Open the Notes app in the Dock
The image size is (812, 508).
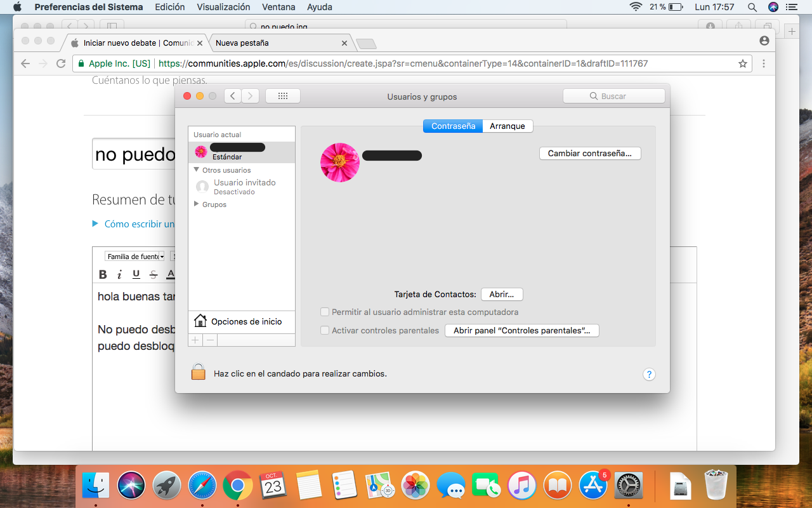point(309,486)
